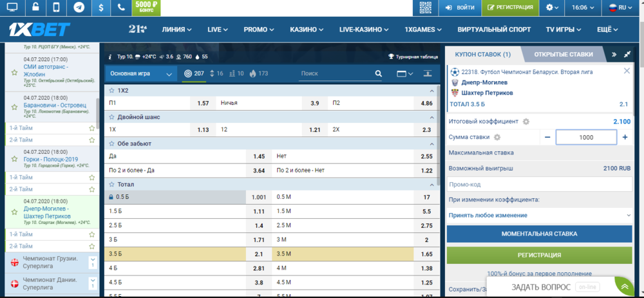Open the QR code icon
The image size is (644, 298).
click(426, 7)
